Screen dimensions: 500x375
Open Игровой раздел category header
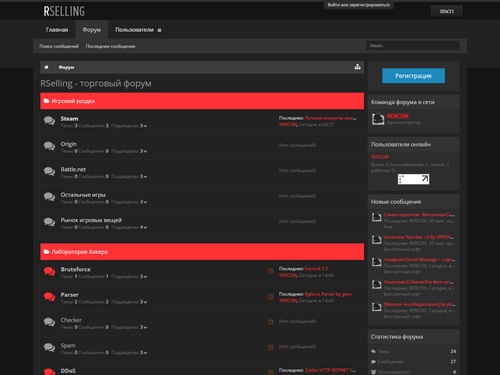(x=73, y=101)
